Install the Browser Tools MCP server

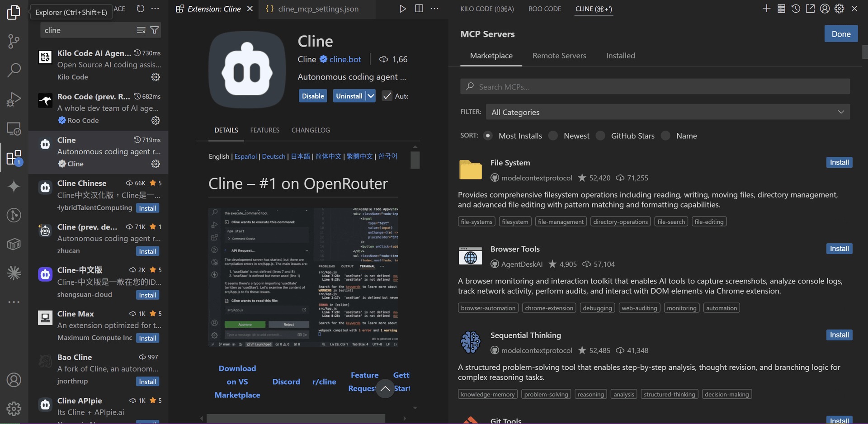click(839, 249)
